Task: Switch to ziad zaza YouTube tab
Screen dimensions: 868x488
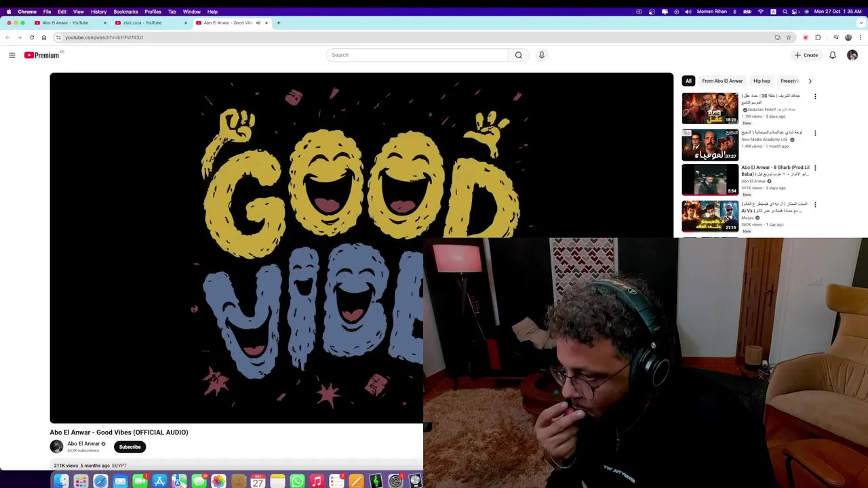Action: pyautogui.click(x=142, y=22)
